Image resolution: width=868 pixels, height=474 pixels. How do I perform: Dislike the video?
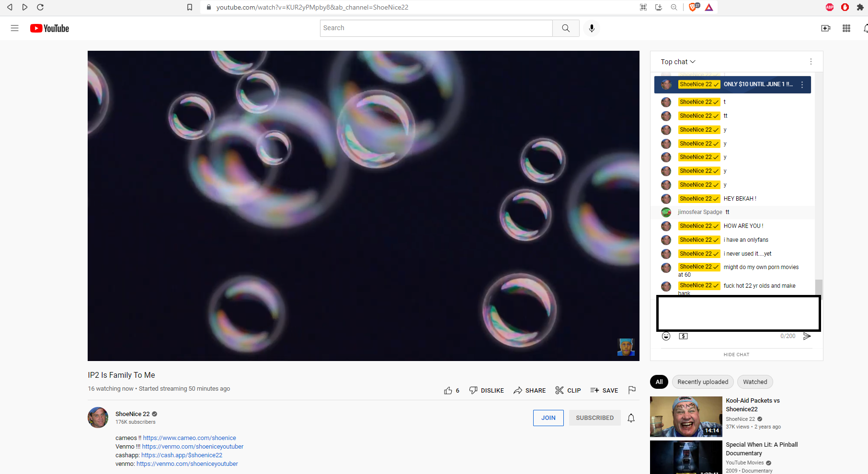pos(486,390)
